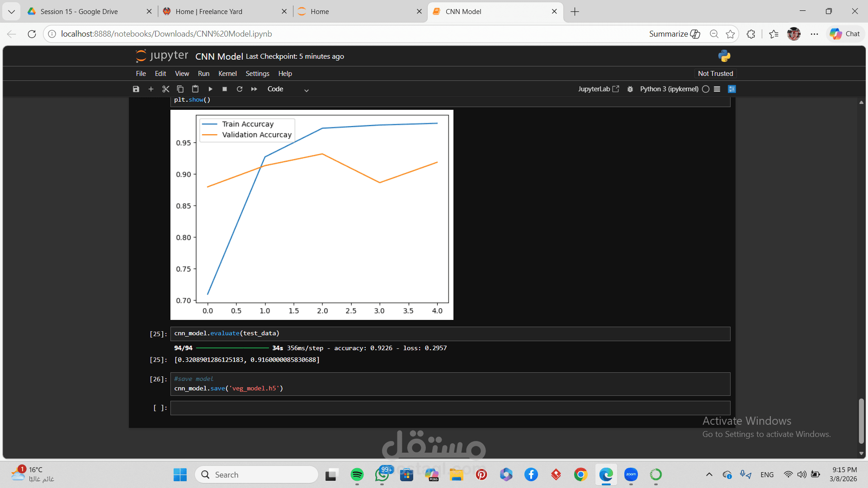Image resolution: width=868 pixels, height=488 pixels.
Task: Copy the selected cell icon
Action: pyautogui.click(x=180, y=89)
